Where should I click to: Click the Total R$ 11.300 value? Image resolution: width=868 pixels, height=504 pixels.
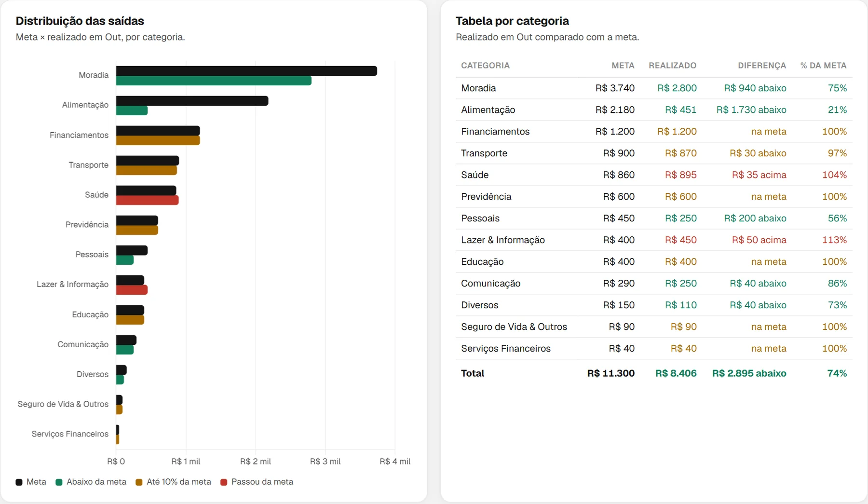[611, 373]
